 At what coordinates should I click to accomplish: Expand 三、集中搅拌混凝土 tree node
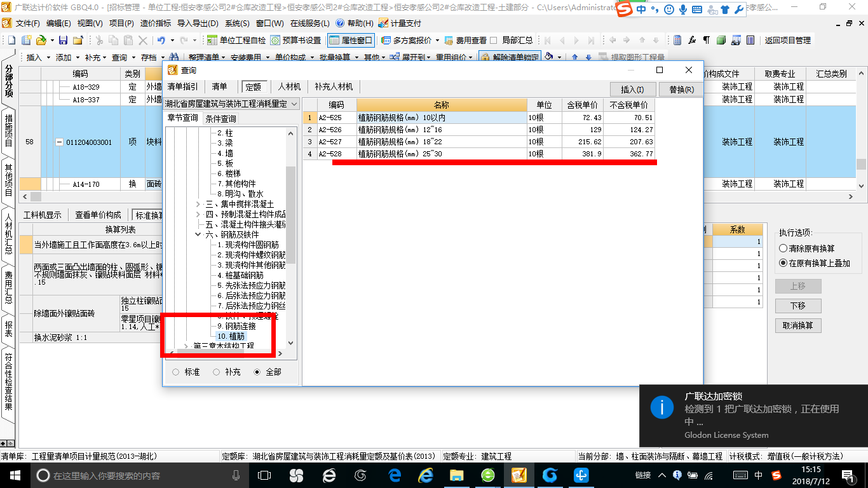[198, 204]
